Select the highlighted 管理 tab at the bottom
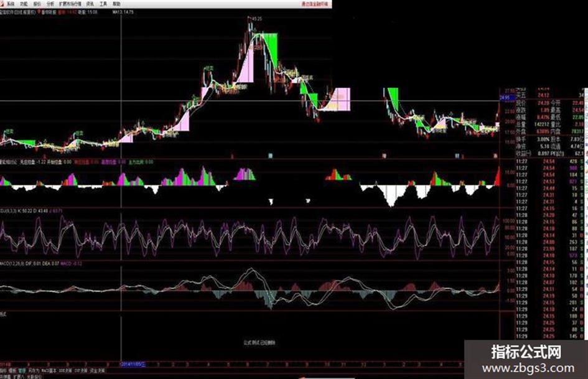Viewport: 588px width, 379px height. pyautogui.click(x=22, y=370)
